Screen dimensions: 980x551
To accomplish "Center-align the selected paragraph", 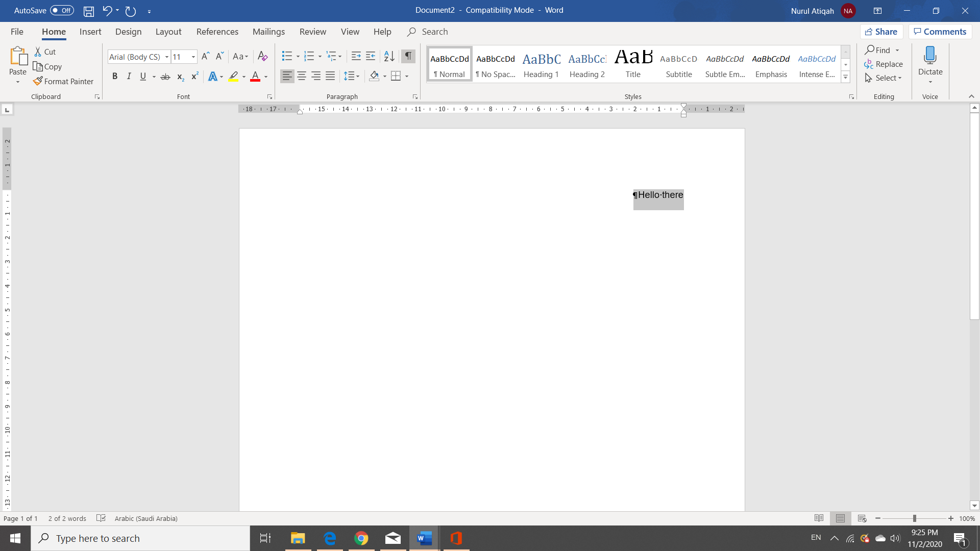I will point(302,76).
